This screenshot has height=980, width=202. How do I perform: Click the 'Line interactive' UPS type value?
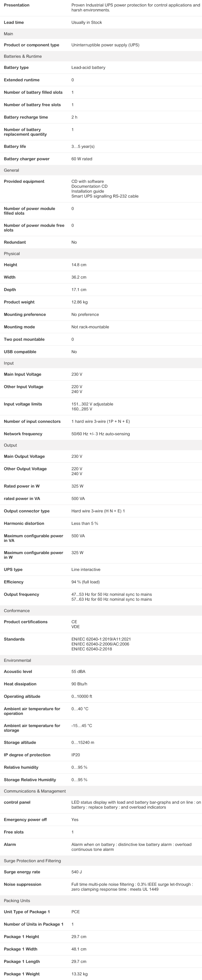click(86, 570)
